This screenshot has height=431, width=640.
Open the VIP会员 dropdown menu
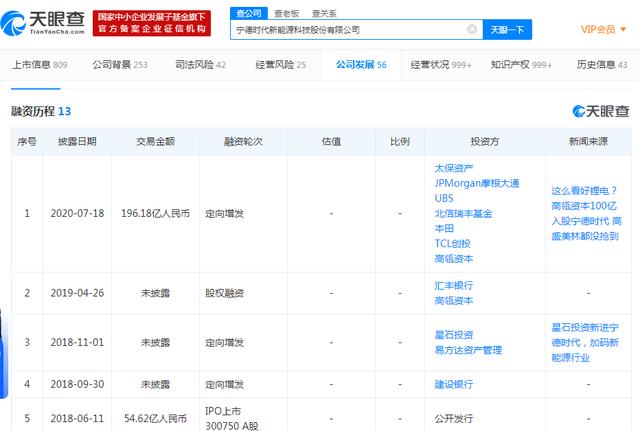pos(603,29)
